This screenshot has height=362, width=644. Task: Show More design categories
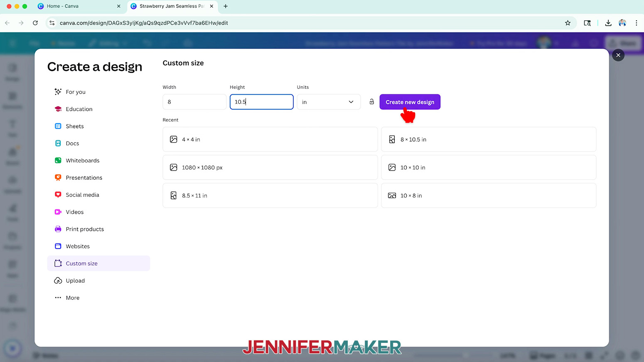(x=98, y=298)
